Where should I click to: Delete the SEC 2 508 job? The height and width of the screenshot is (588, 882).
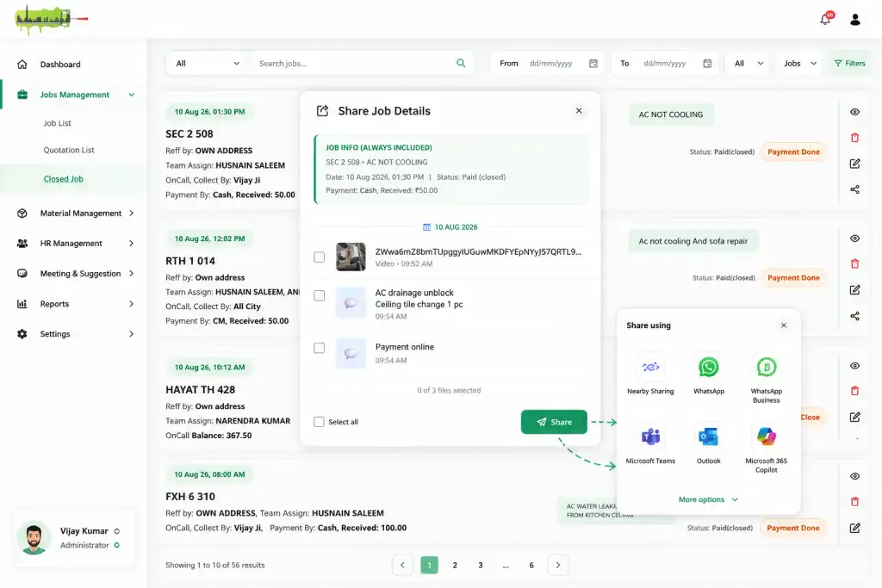pyautogui.click(x=854, y=138)
